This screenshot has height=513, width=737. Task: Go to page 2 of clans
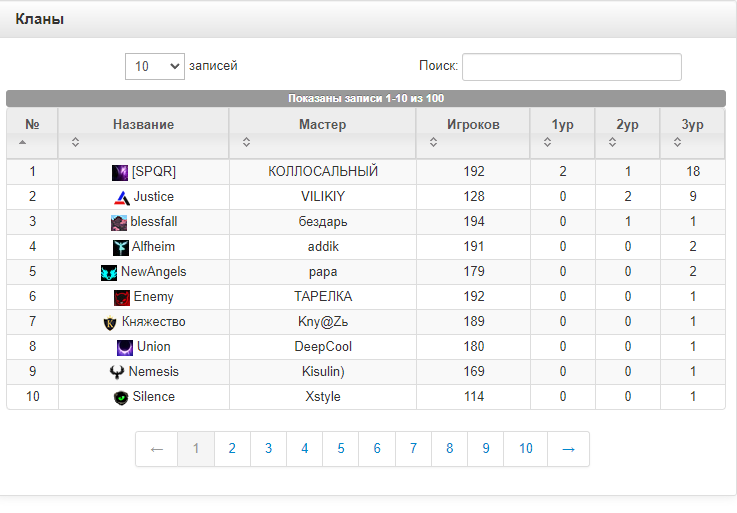click(x=232, y=449)
